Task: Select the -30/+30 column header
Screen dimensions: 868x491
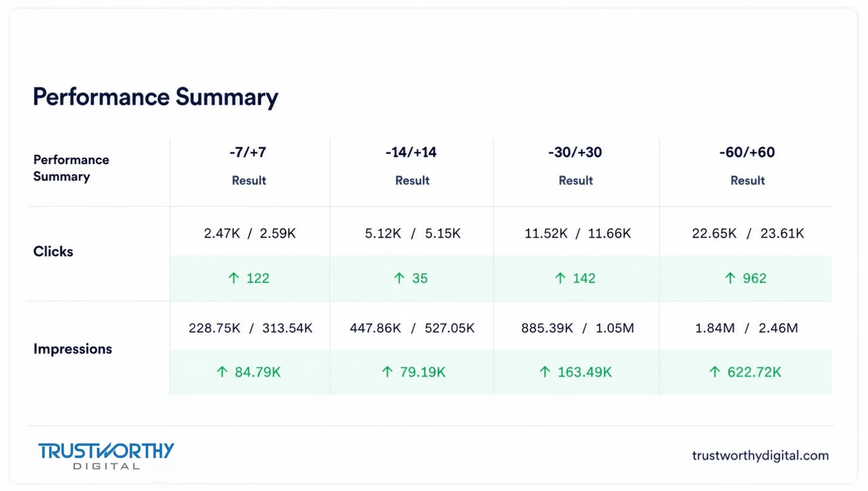Action: tap(575, 152)
